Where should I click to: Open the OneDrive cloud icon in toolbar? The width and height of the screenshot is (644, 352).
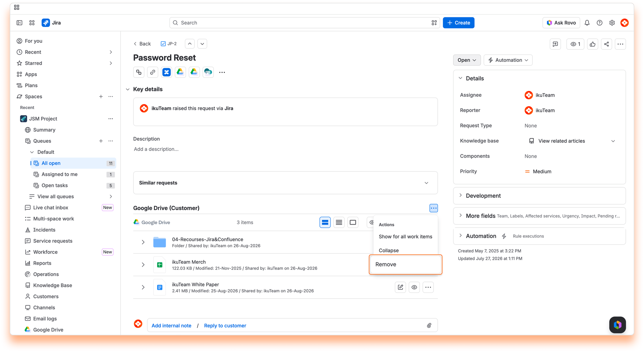[208, 72]
